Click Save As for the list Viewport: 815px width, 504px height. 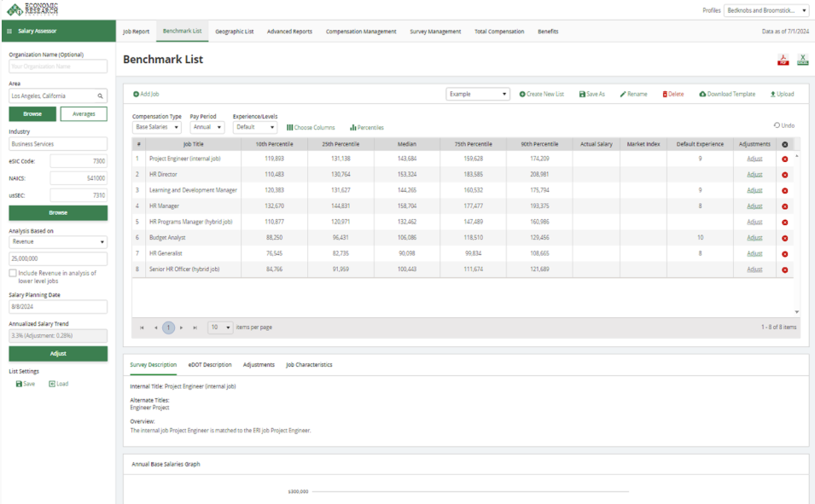tap(592, 94)
